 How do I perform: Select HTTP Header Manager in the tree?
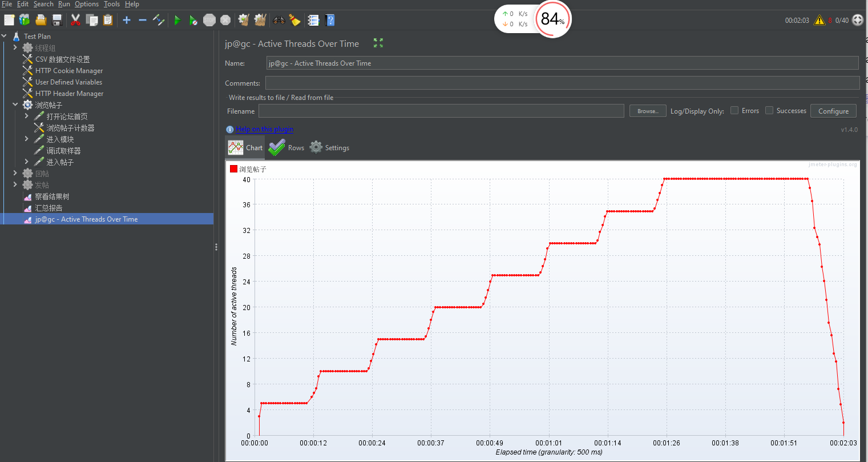tap(69, 93)
